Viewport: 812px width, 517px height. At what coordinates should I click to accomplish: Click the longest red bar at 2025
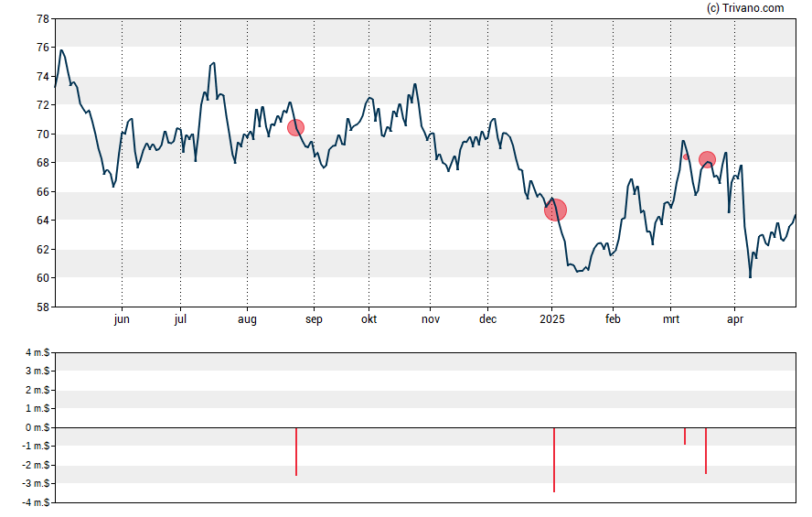(x=554, y=459)
